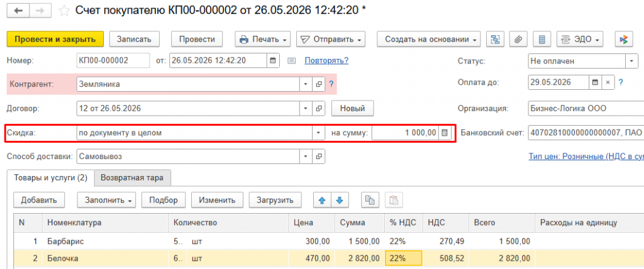Move table row down with blue arrow
Screen dimensions: 644x269
coord(340,200)
